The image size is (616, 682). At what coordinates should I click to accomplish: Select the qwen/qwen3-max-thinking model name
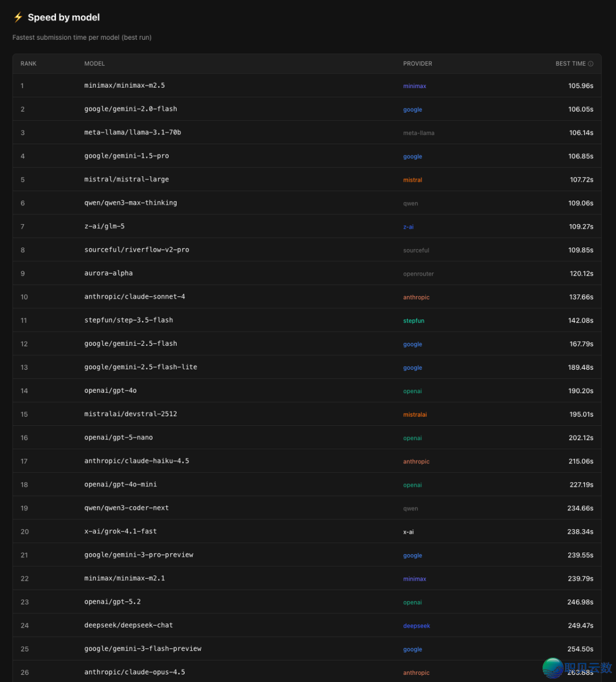point(131,203)
